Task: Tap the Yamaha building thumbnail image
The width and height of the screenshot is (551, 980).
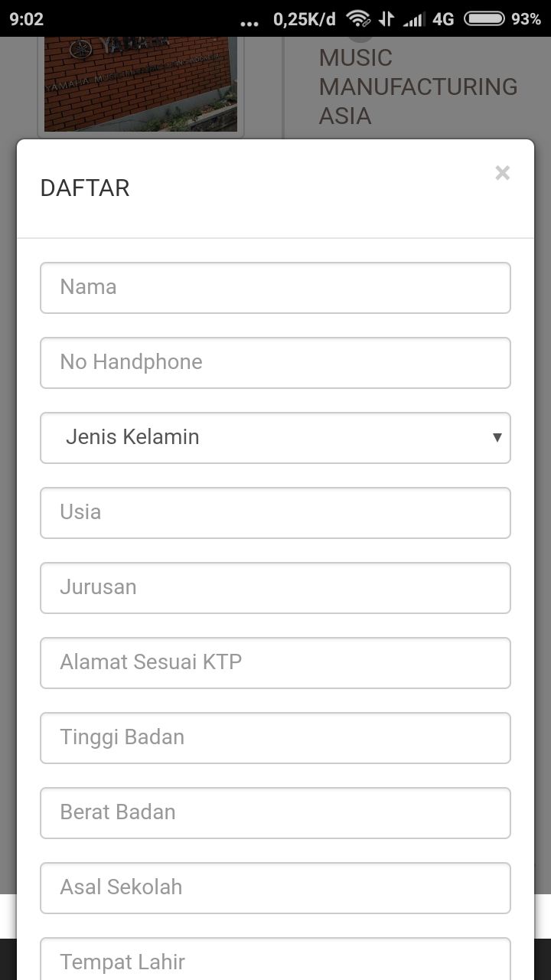Action: (141, 84)
